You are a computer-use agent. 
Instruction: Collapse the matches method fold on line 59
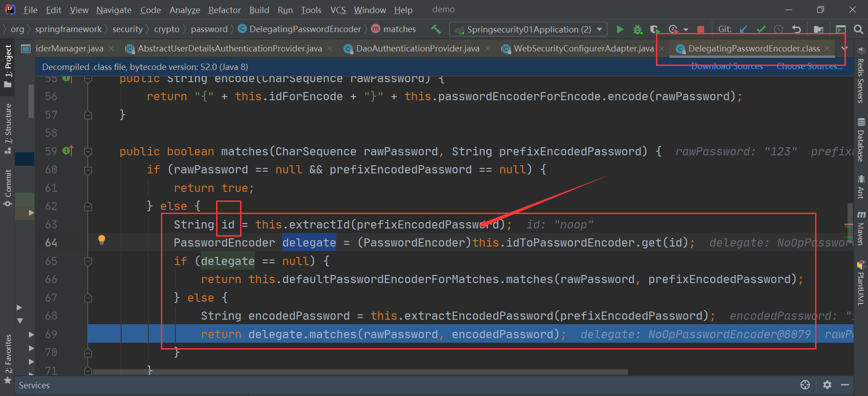click(x=88, y=151)
